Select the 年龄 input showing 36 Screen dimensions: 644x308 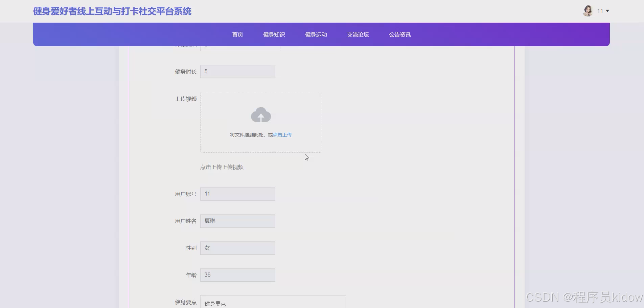pyautogui.click(x=237, y=275)
